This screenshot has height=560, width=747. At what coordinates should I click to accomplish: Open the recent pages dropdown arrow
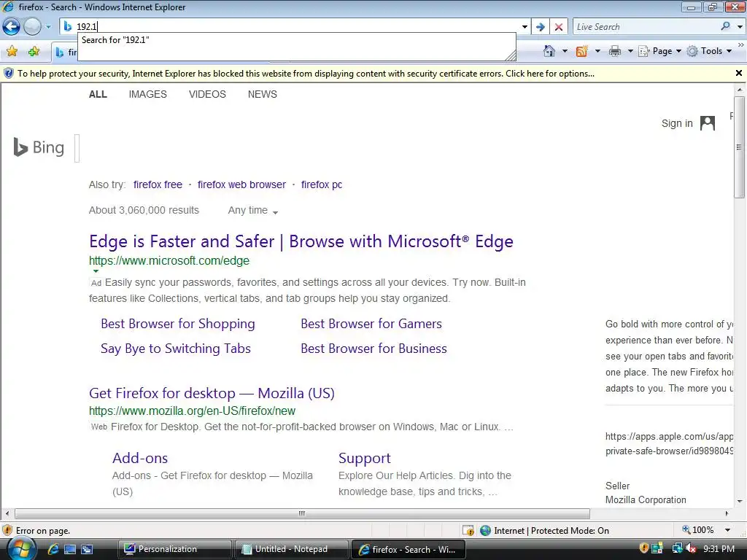click(x=48, y=27)
